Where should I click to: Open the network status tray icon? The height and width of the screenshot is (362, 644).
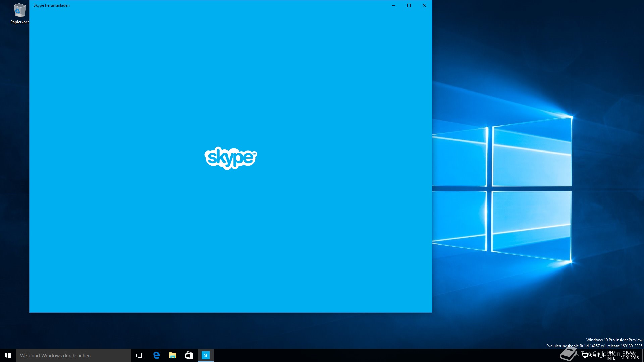click(585, 355)
